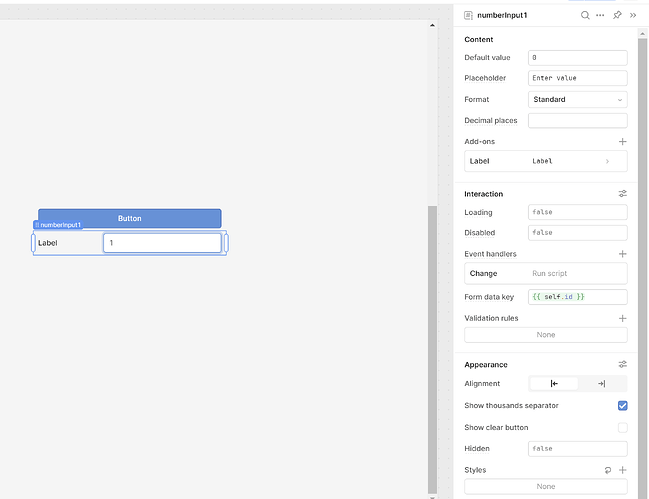Click the Hidden field showing false

578,449
